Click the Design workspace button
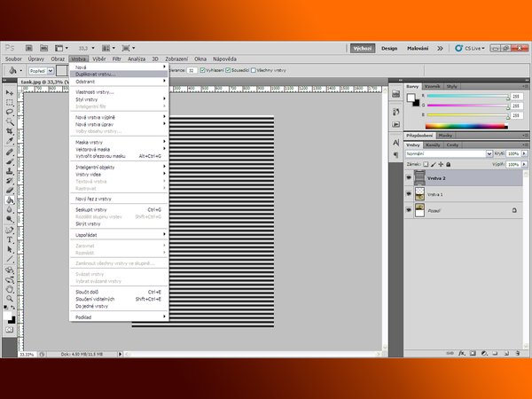Image resolution: width=532 pixels, height=399 pixels. [389, 48]
